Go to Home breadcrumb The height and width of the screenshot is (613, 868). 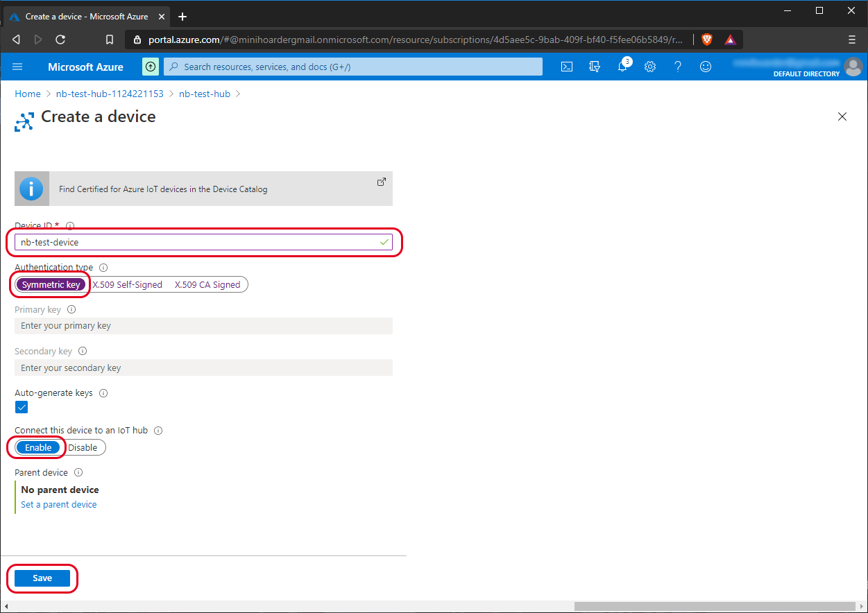point(28,94)
